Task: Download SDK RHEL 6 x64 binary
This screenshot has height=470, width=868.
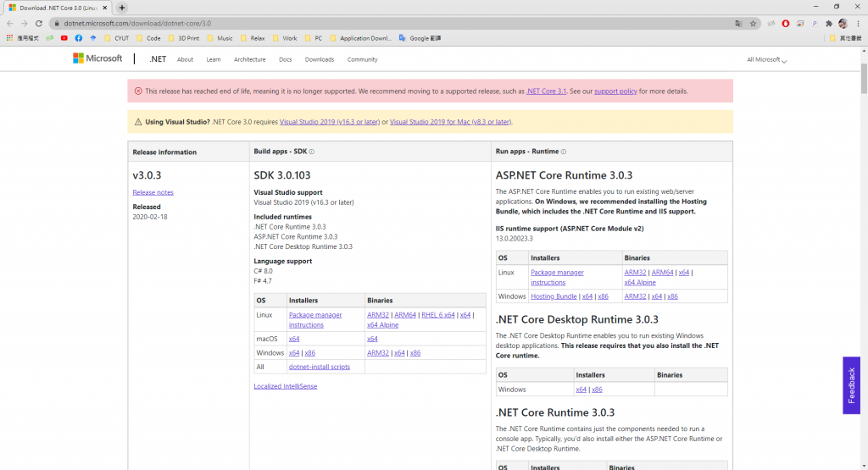Action: (438, 315)
